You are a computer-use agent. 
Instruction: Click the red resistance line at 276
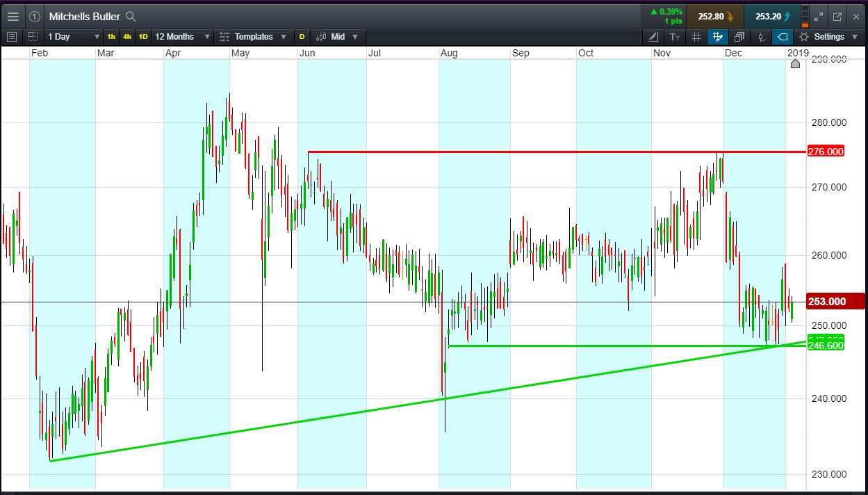(556, 152)
